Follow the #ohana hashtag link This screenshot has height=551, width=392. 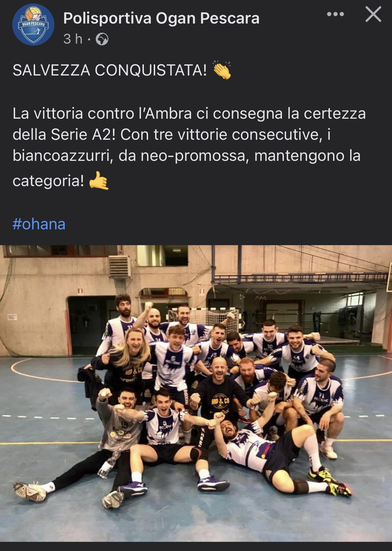coord(39,224)
